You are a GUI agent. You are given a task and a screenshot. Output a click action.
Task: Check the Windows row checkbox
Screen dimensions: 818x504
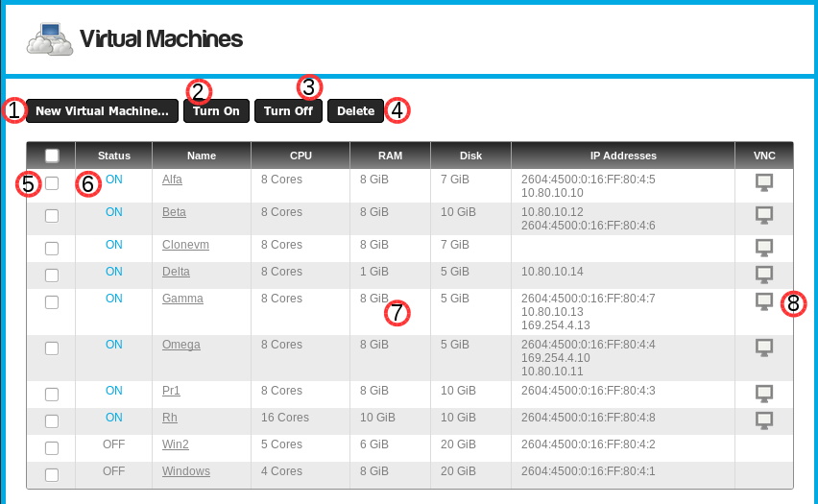(52, 475)
